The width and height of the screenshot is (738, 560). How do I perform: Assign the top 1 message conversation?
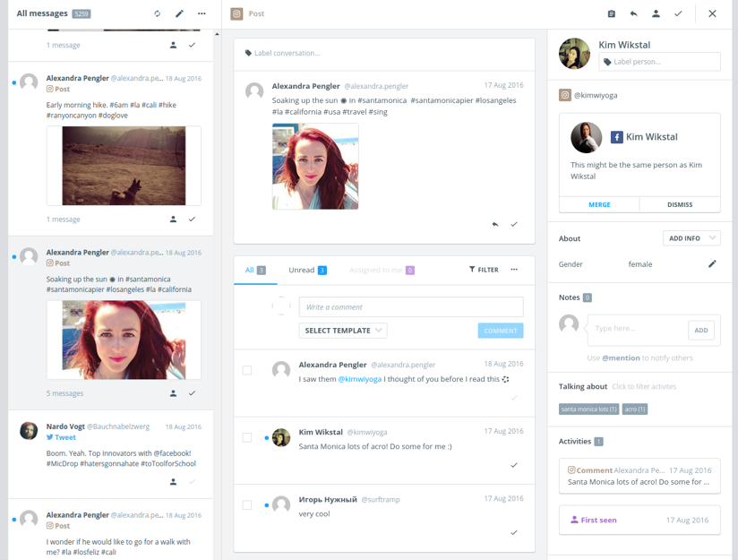click(x=173, y=45)
